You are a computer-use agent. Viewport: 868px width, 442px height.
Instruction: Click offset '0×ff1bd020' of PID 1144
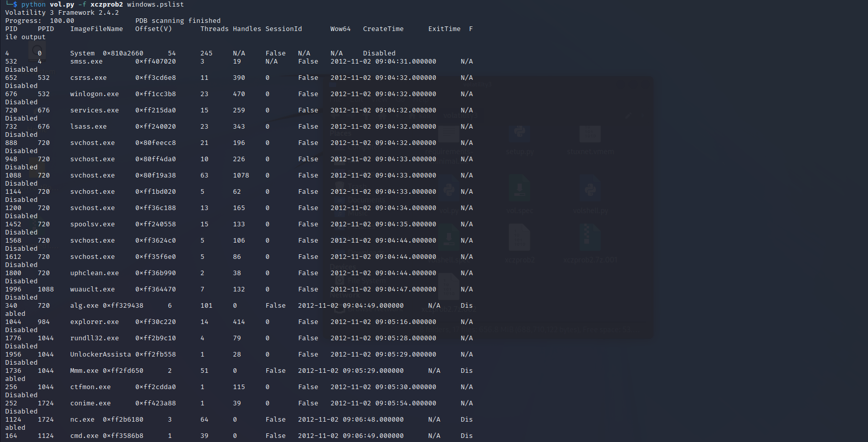click(x=156, y=192)
